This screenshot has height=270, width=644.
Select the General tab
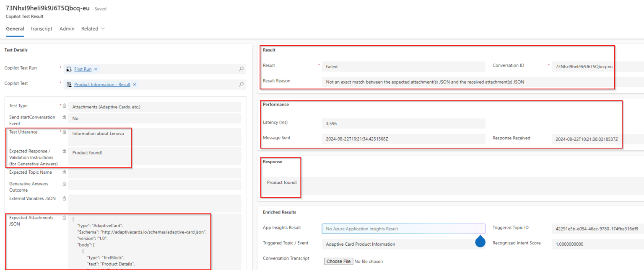(15, 29)
